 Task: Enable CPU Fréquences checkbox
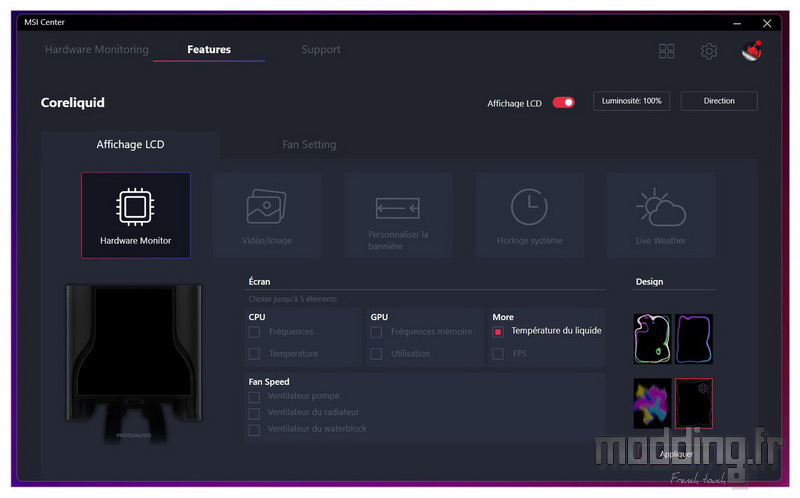254,332
